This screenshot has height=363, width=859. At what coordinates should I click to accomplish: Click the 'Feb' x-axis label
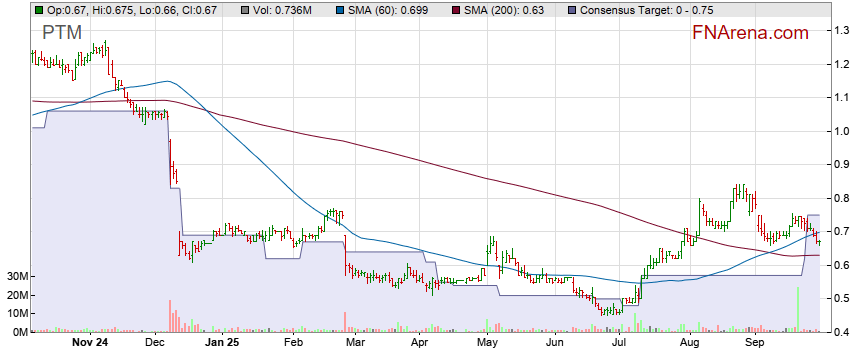click(x=294, y=343)
